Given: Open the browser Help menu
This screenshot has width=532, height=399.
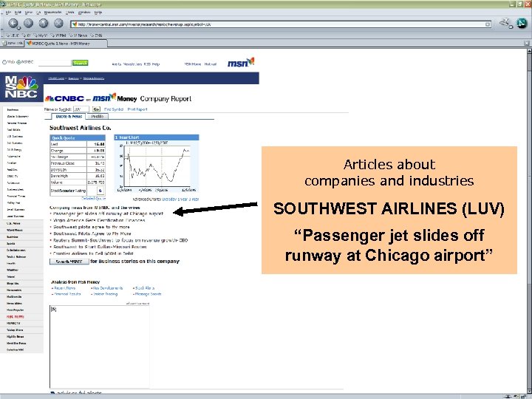Looking at the screenshot, I should (98, 13).
